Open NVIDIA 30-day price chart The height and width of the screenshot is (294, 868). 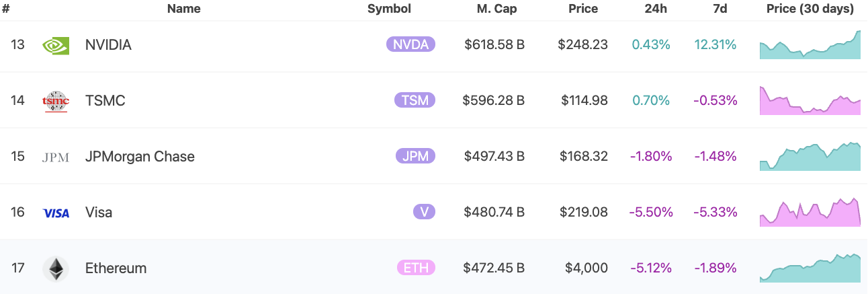pos(810,45)
